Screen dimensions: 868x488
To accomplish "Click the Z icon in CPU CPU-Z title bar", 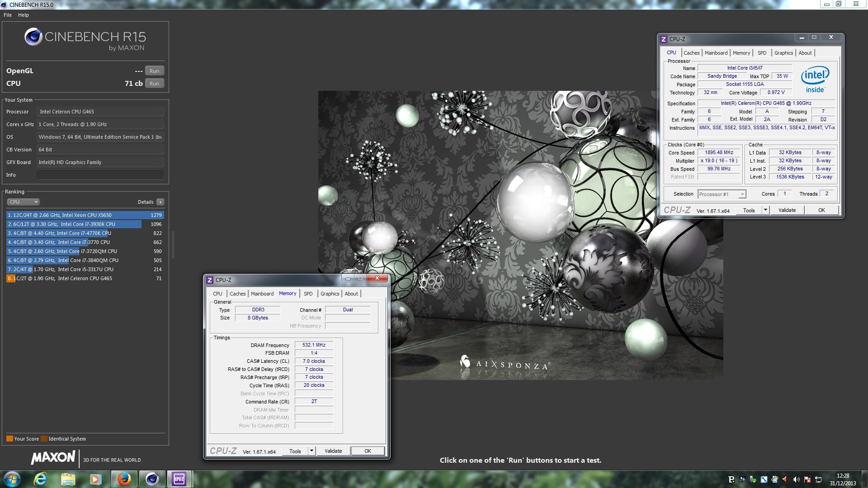I will click(664, 39).
